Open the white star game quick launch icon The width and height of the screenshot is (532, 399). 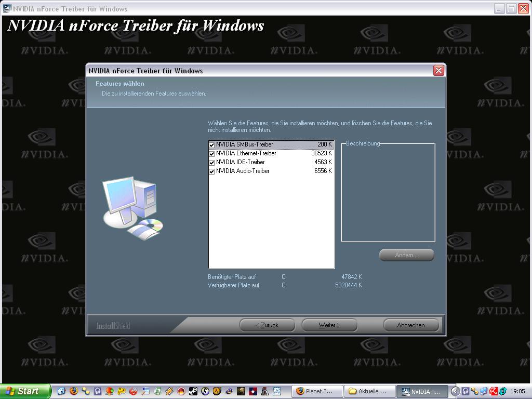[x=253, y=391]
